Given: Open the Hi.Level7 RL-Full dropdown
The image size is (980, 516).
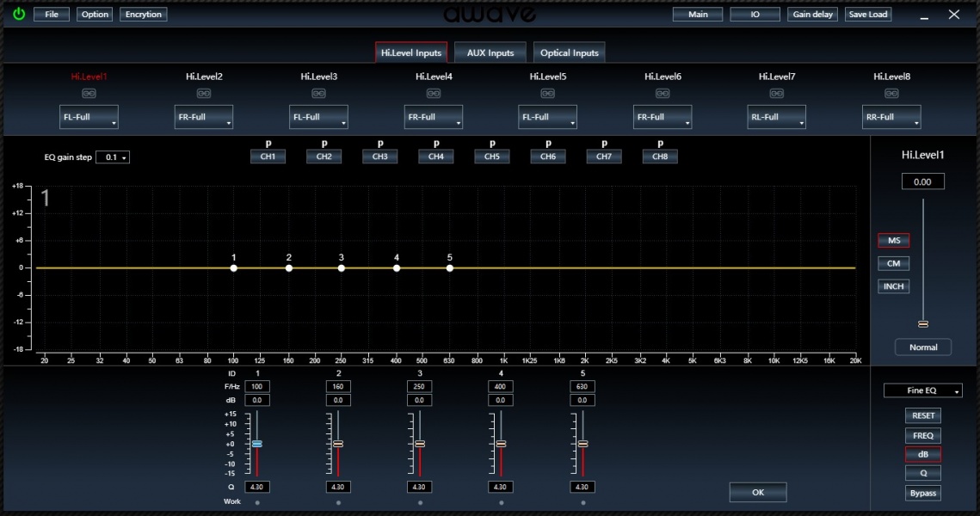Looking at the screenshot, I should point(776,118).
